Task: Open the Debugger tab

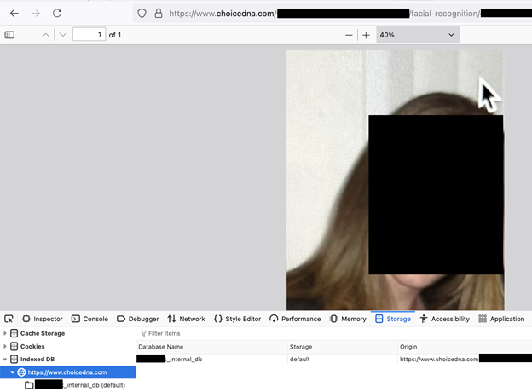Action: [x=138, y=319]
